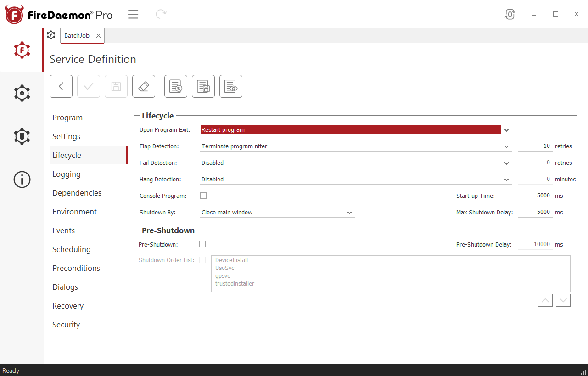Viewport: 588px width, 376px height.
Task: Click the Start-up Time field
Action: coord(535,196)
